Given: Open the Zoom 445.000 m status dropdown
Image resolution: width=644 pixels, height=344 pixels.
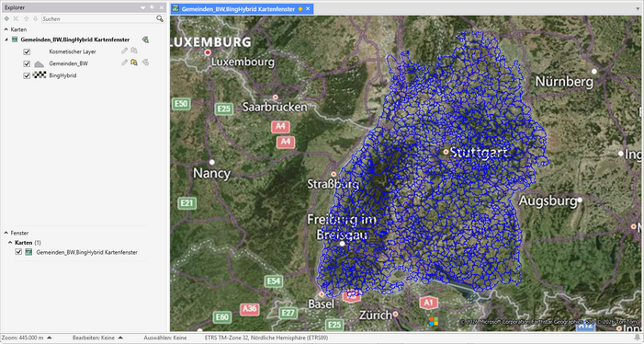Looking at the screenshot, I should tap(50, 338).
